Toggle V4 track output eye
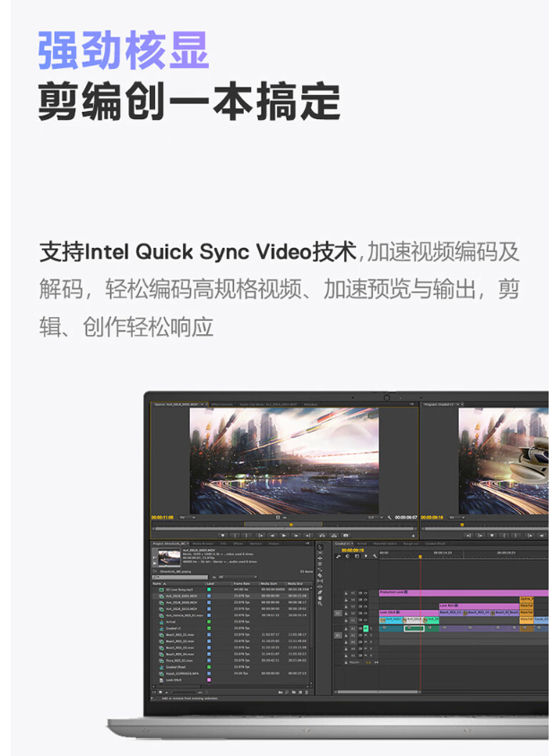 click(366, 600)
